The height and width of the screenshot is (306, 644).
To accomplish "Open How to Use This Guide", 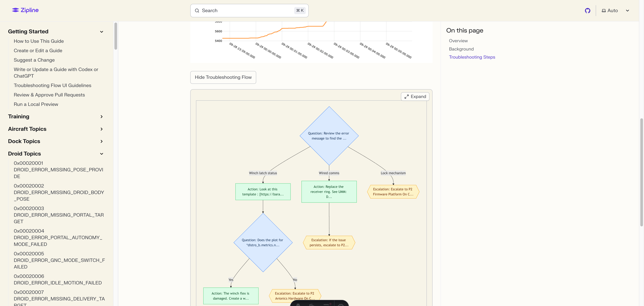I will pos(39,41).
